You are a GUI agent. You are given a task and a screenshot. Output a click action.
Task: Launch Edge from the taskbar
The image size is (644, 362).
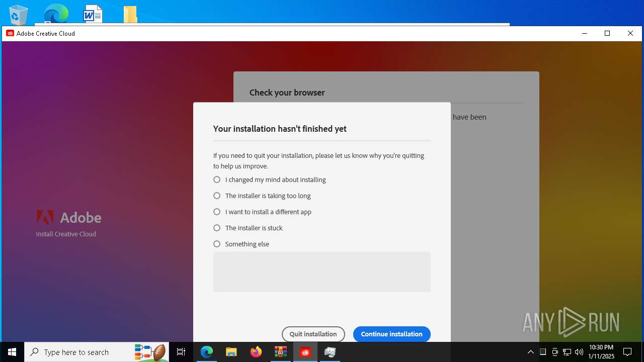pos(207,352)
